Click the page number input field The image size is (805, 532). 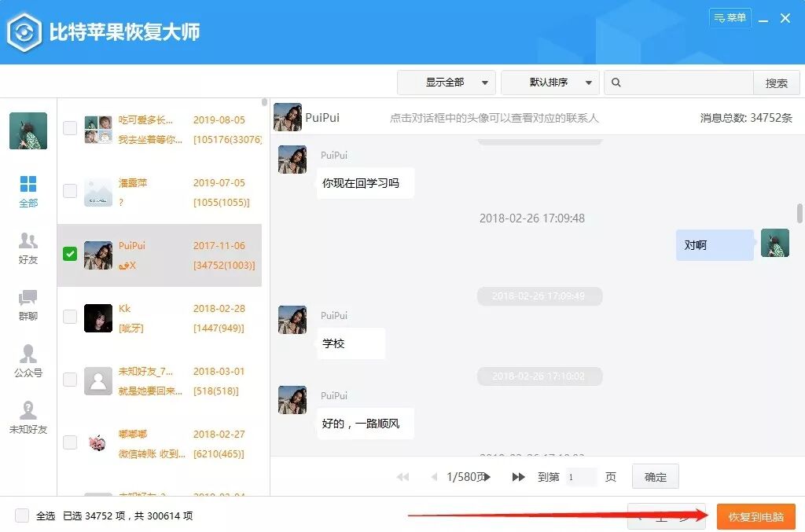[x=581, y=477]
